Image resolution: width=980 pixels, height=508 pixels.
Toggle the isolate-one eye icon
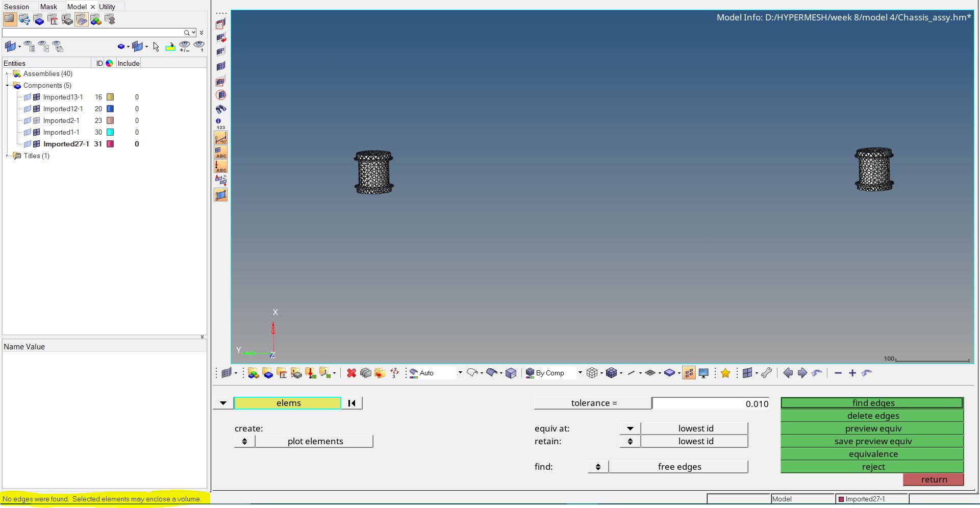pos(199,46)
